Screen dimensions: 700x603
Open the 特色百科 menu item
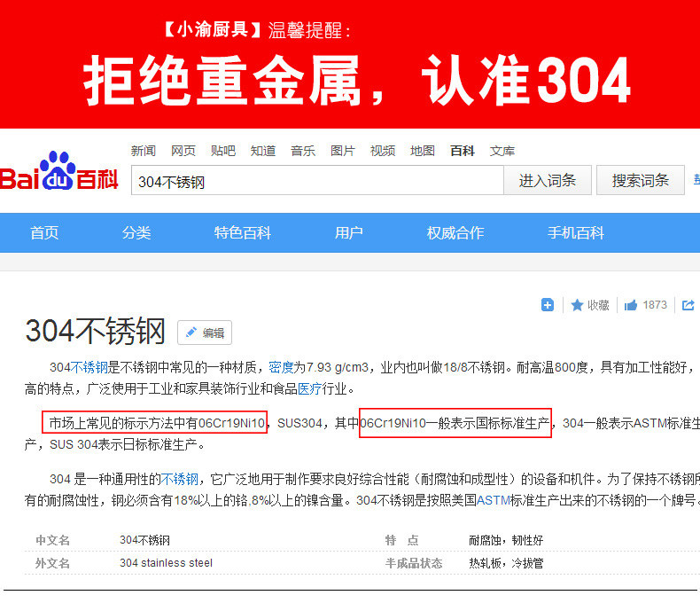243,232
